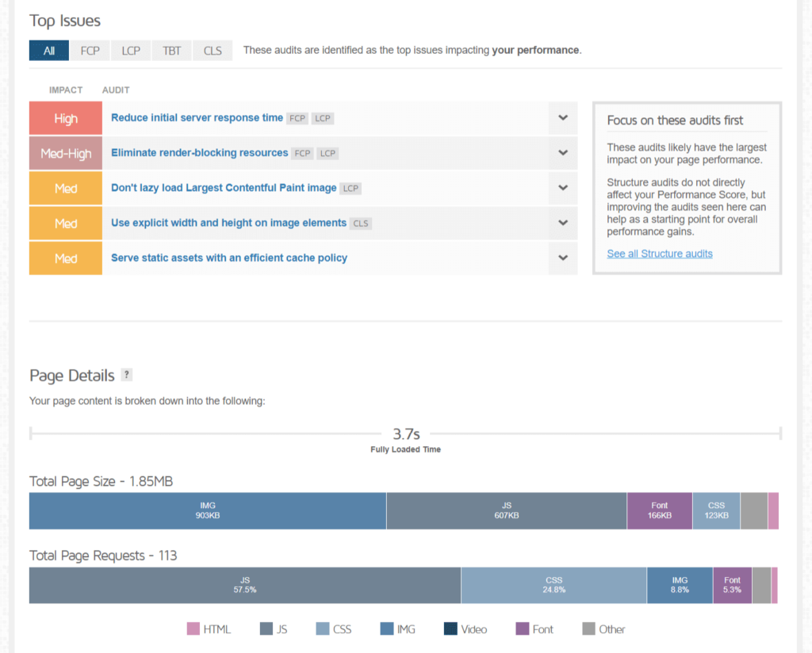812x653 pixels.
Task: Expand the efficient cache policy audit row
Action: pyautogui.click(x=562, y=258)
